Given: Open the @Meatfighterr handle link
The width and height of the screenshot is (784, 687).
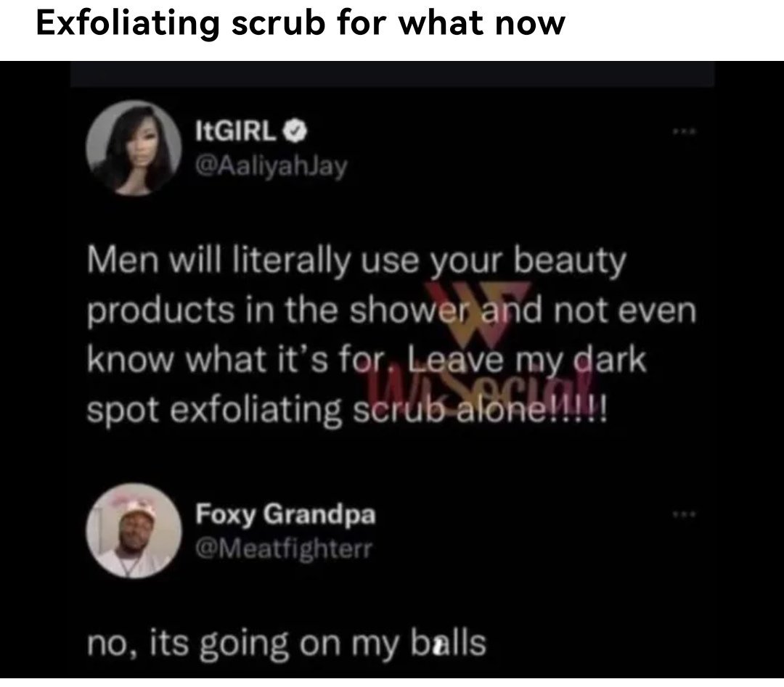Looking at the screenshot, I should (284, 549).
